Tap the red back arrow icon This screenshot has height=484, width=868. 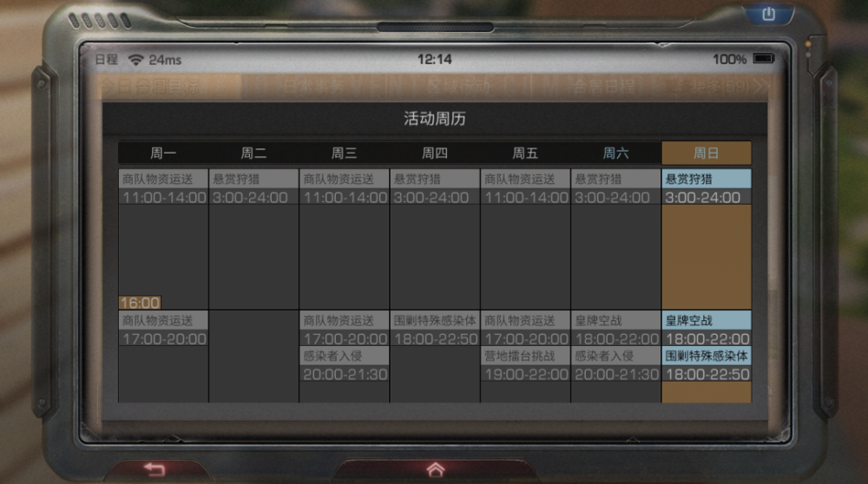(x=155, y=470)
